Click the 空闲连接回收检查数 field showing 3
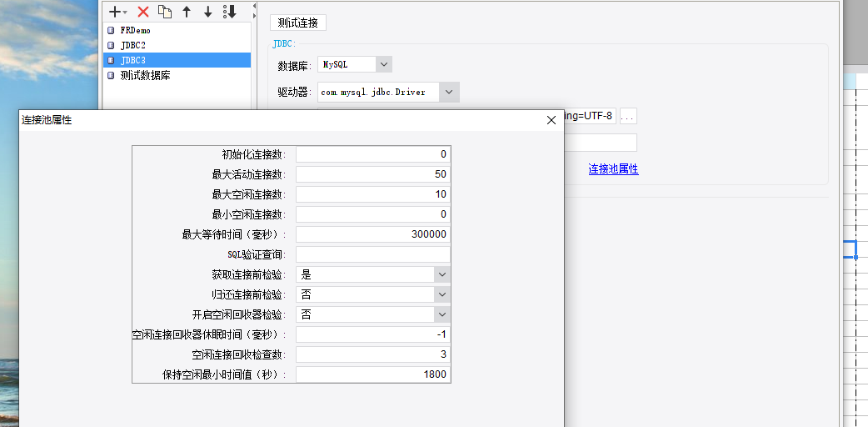The width and height of the screenshot is (868, 427). 373,354
